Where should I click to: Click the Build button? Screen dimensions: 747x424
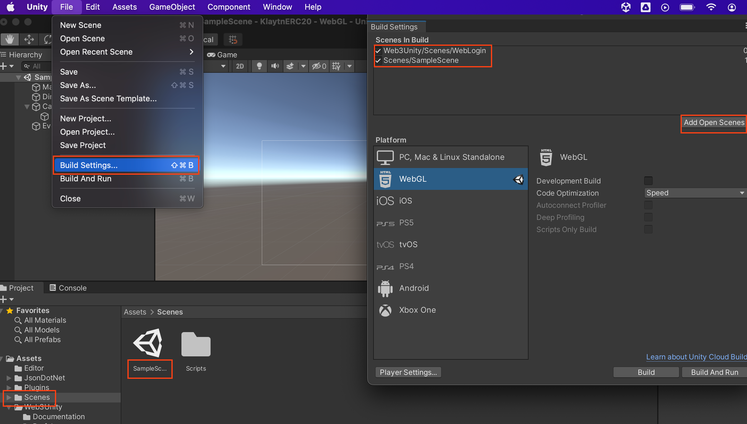click(646, 373)
